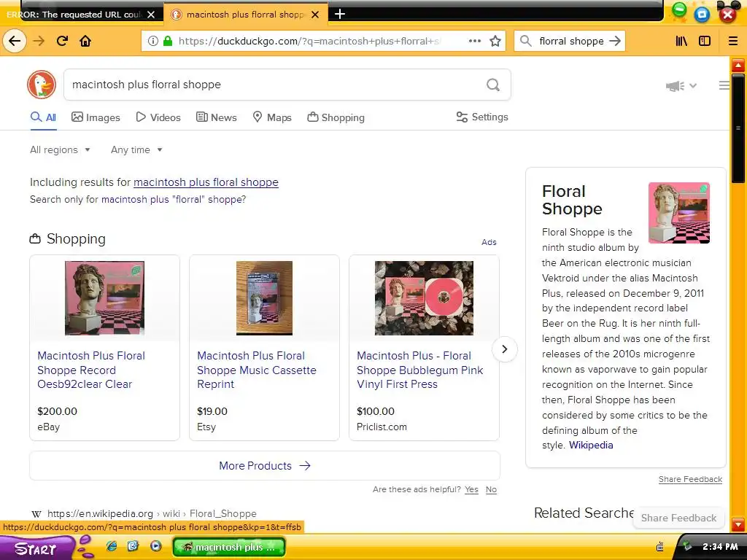The height and width of the screenshot is (560, 747).
Task: Close the macintosh plus florral tab
Action: [x=315, y=15]
